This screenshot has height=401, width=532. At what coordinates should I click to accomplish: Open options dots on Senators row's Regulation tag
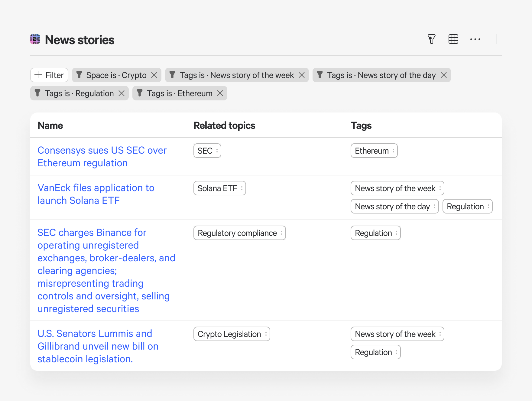(x=397, y=352)
